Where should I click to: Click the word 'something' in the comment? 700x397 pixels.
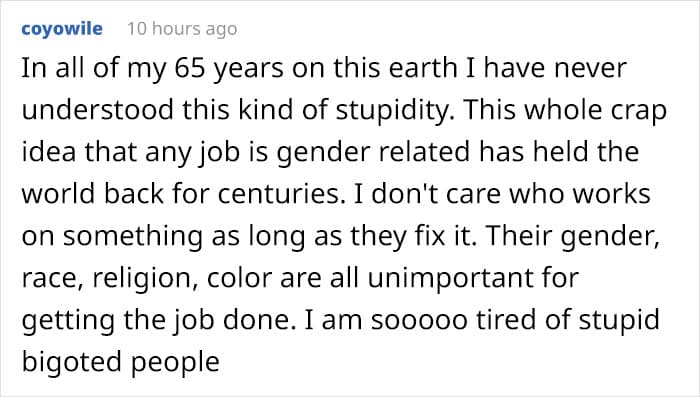(x=133, y=237)
